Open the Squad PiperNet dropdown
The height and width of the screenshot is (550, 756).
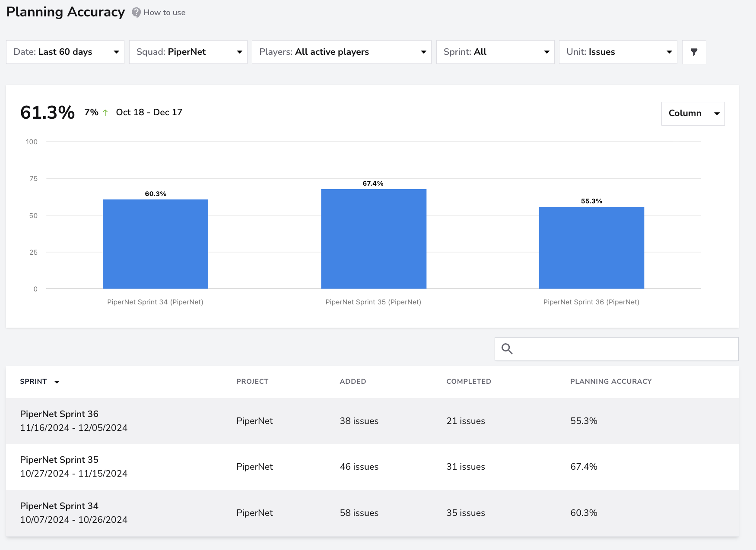tap(188, 52)
